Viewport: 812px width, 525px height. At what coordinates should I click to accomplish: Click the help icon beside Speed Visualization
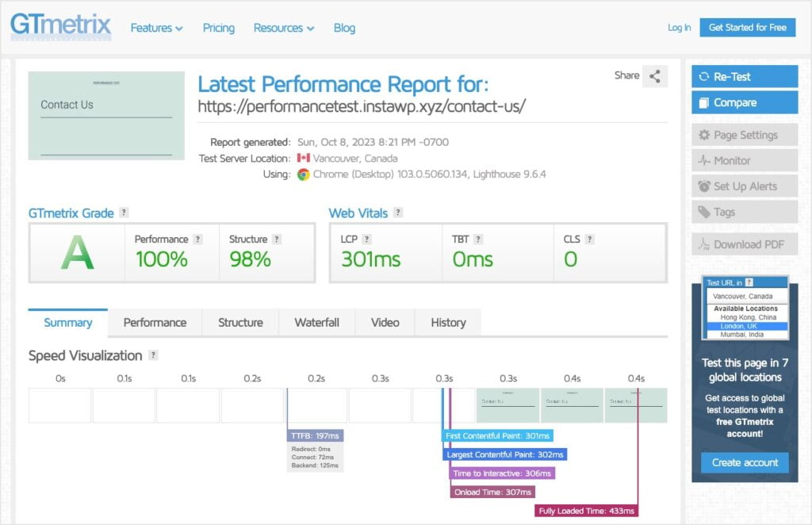point(153,355)
